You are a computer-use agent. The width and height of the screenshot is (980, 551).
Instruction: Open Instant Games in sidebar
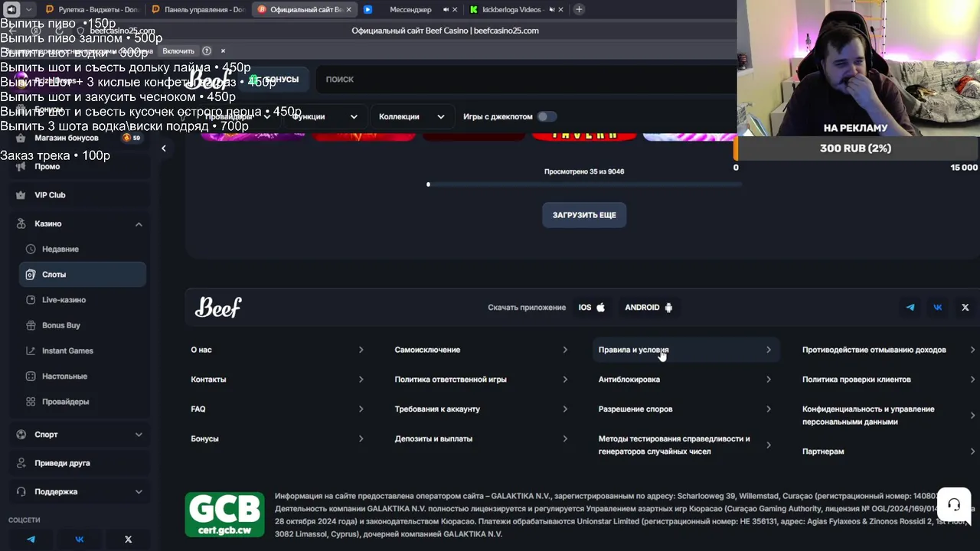coord(83,350)
